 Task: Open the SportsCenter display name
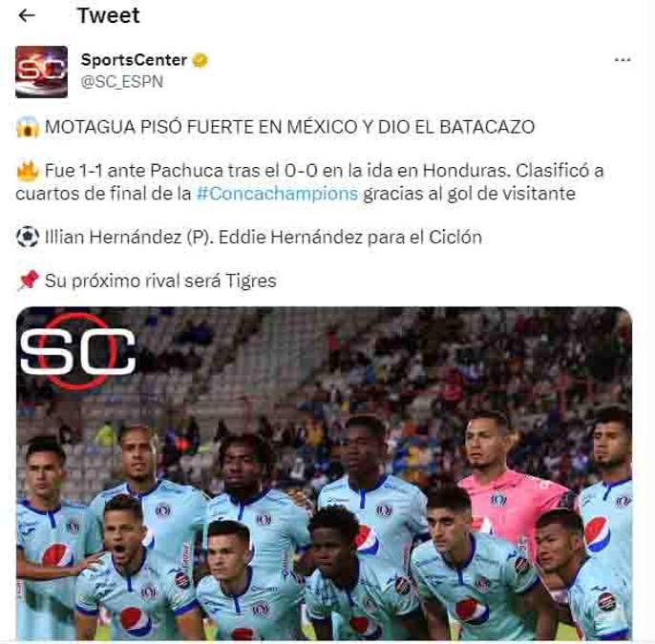pyautogui.click(x=134, y=60)
